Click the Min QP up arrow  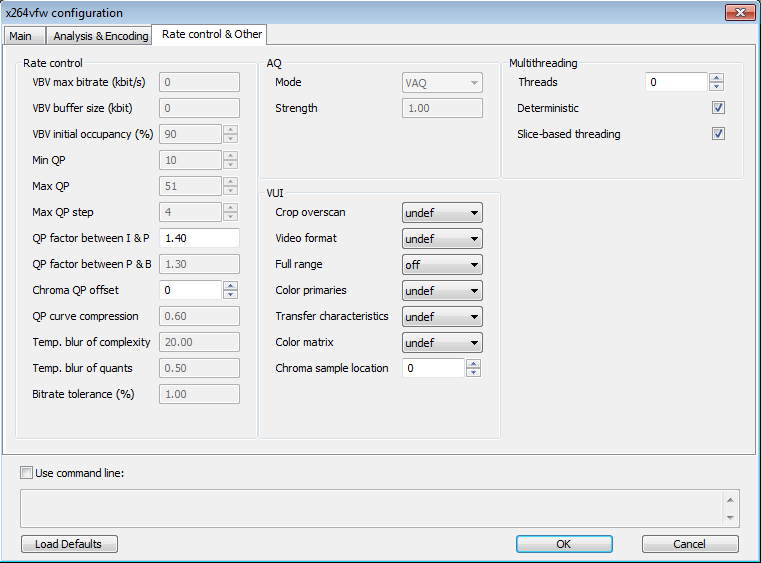[x=231, y=155]
